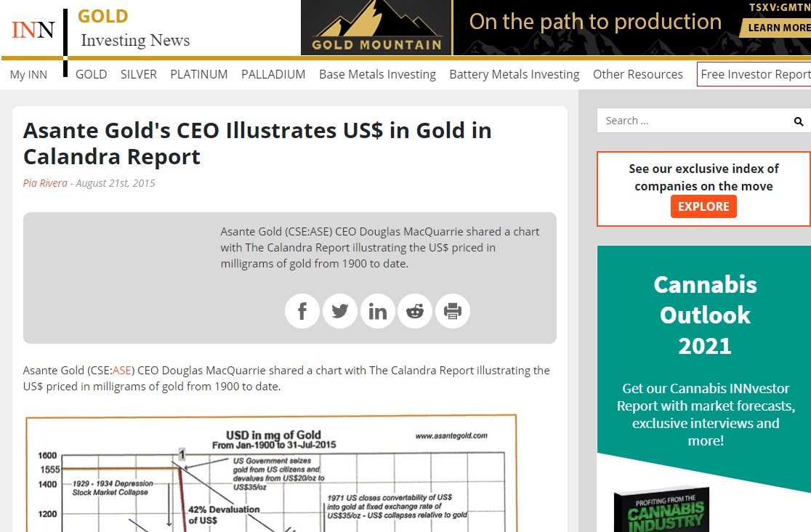The width and height of the screenshot is (811, 532).
Task: Click the article title heading
Action: [x=257, y=143]
